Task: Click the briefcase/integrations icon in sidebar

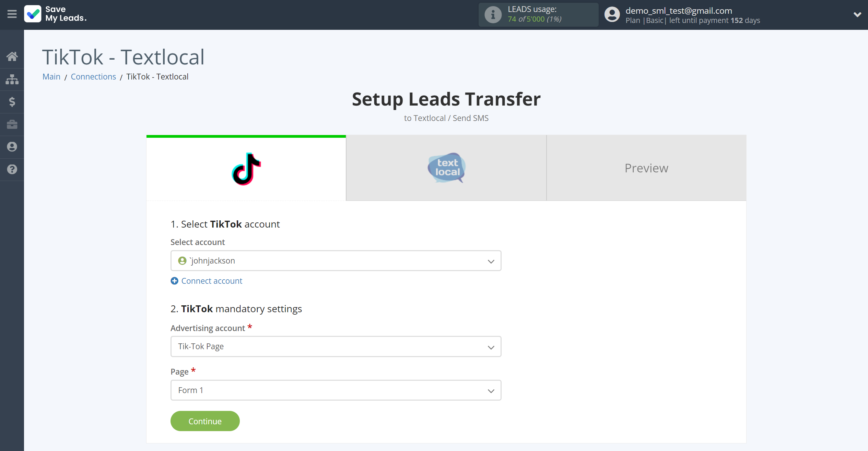Action: [12, 124]
